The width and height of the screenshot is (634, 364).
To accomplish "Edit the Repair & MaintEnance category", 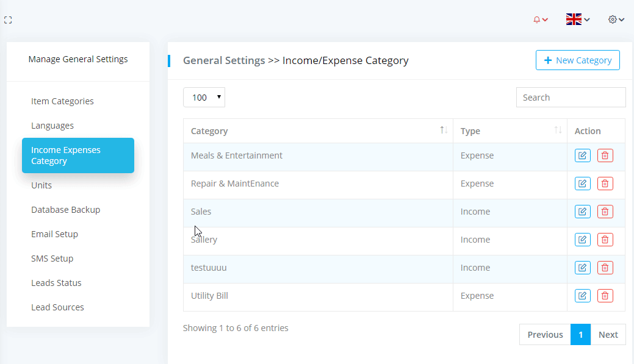I will pyautogui.click(x=582, y=184).
